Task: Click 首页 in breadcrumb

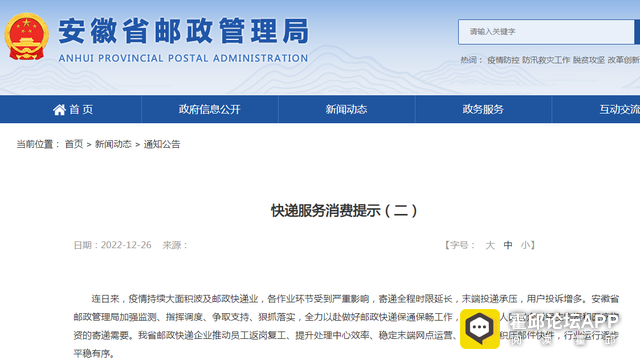Action: (x=74, y=144)
